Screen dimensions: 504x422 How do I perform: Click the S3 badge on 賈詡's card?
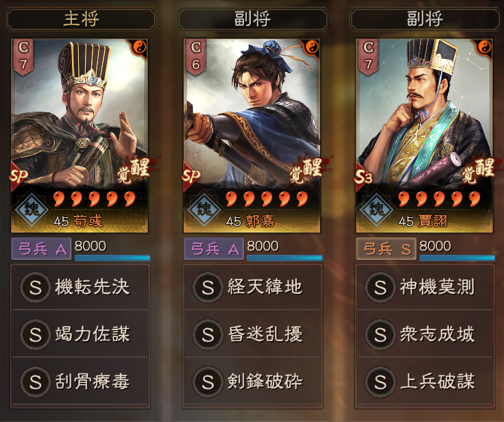[363, 176]
